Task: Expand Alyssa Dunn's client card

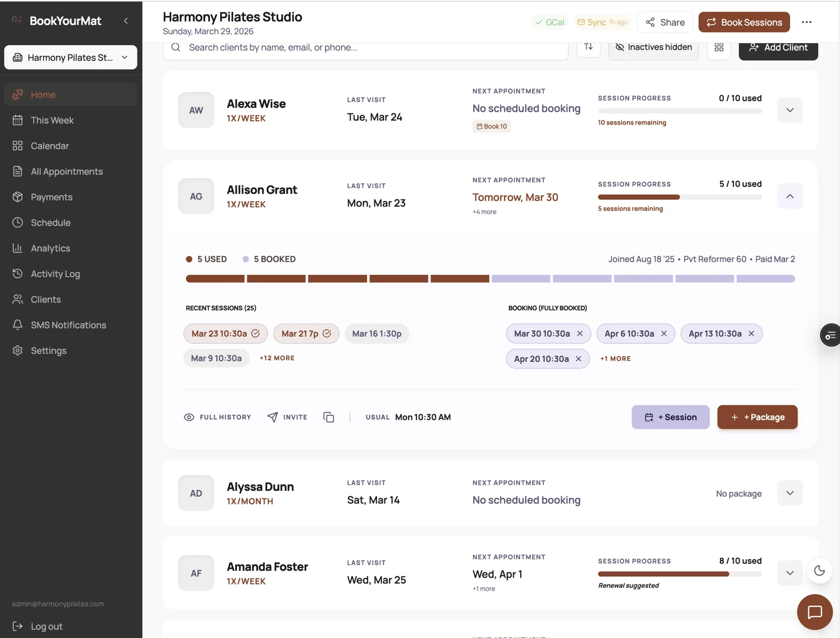Action: click(790, 493)
